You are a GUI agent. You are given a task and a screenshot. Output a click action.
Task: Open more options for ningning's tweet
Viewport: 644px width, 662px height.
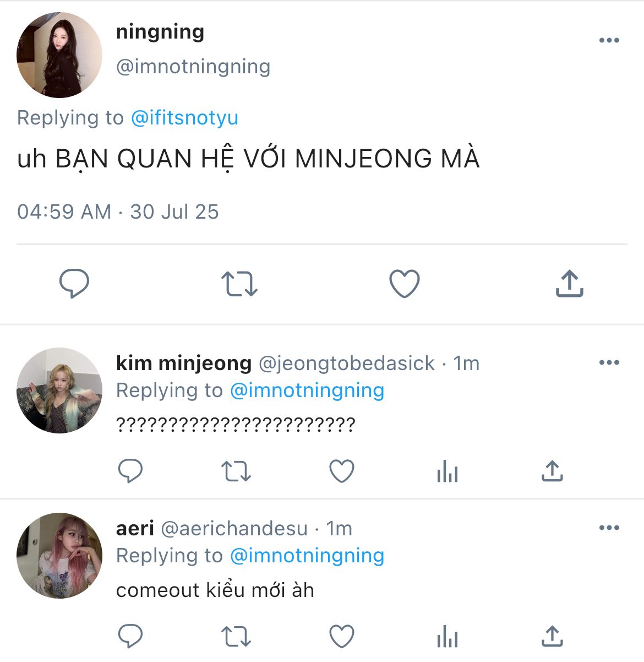coord(609,40)
